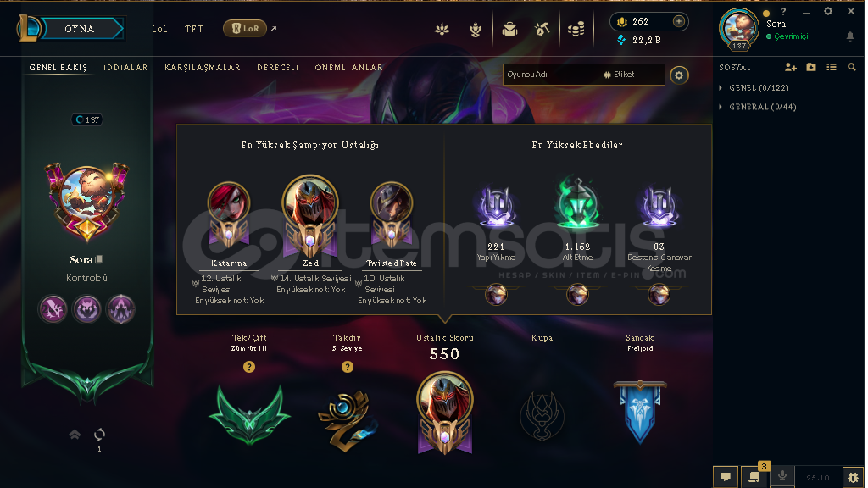Viewport: 868px width, 488px height.
Task: Switch to the KARŞILAŞMALAR tab
Action: click(x=202, y=68)
